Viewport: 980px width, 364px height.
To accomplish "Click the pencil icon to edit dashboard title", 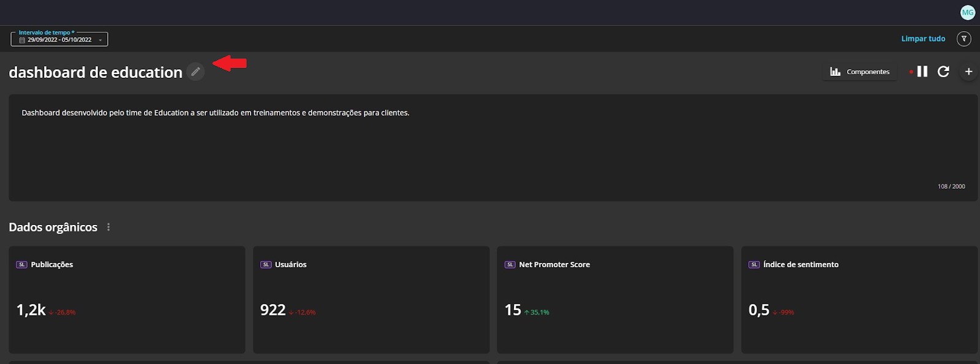I will [195, 72].
